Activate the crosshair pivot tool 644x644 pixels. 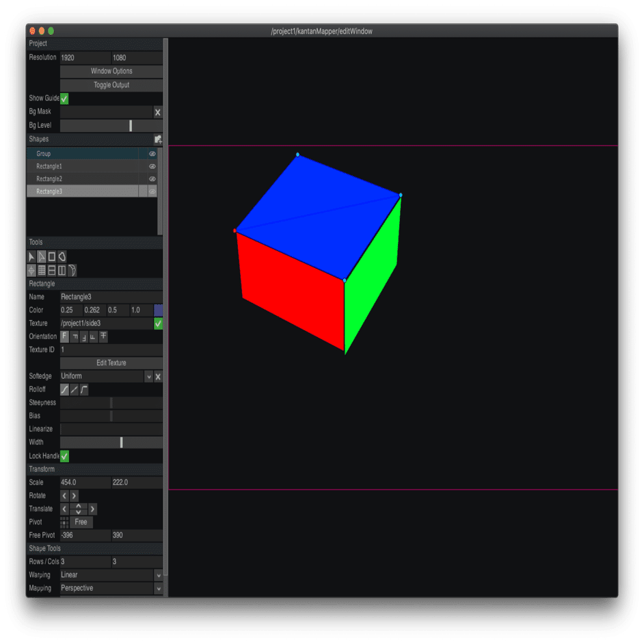(31, 270)
